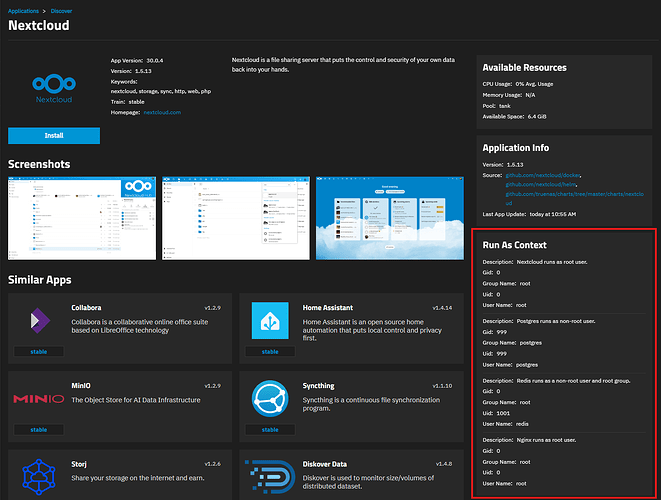
Task: Click Collabora version v1.2.9
Action: pos(212,308)
